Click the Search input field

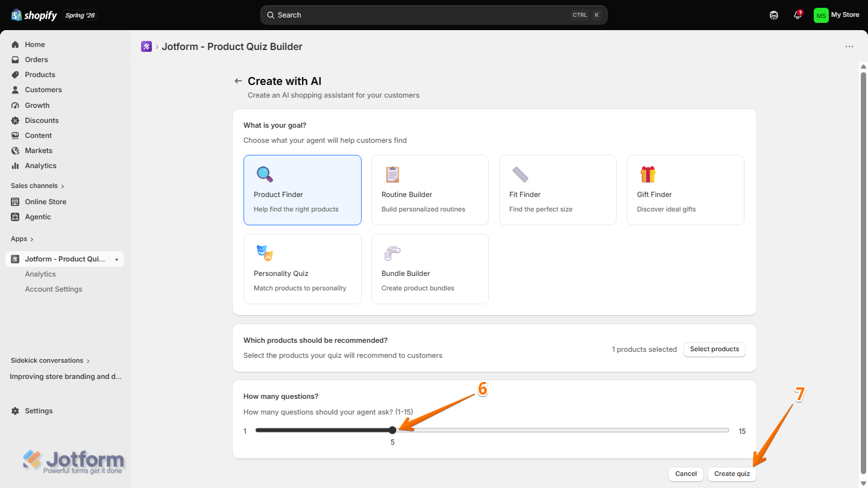coord(434,15)
